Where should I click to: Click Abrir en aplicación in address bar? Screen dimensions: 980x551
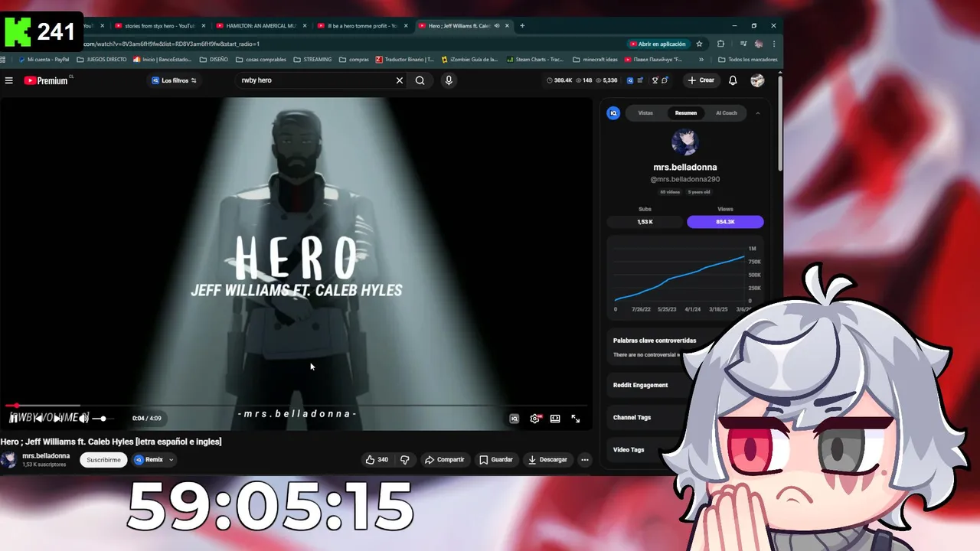[x=658, y=44]
